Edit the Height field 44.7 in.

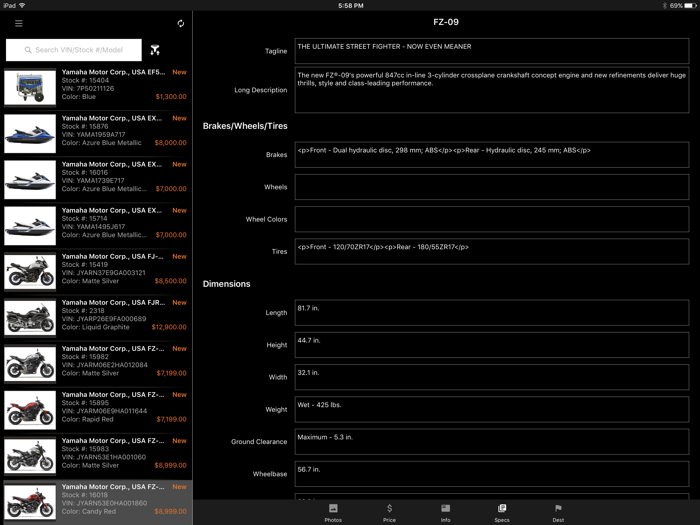click(x=492, y=345)
